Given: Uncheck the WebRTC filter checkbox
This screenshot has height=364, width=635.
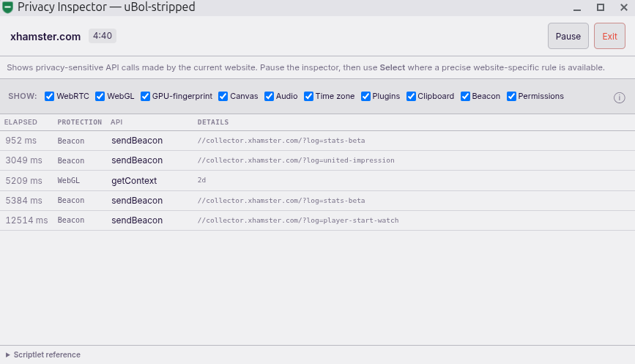Looking at the screenshot, I should click(x=49, y=97).
